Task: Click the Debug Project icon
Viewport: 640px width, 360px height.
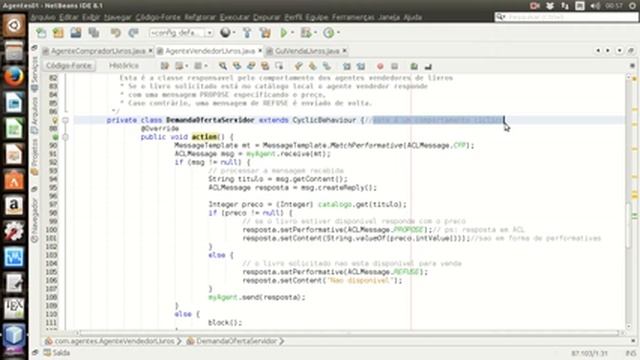Action: pyautogui.click(x=306, y=33)
